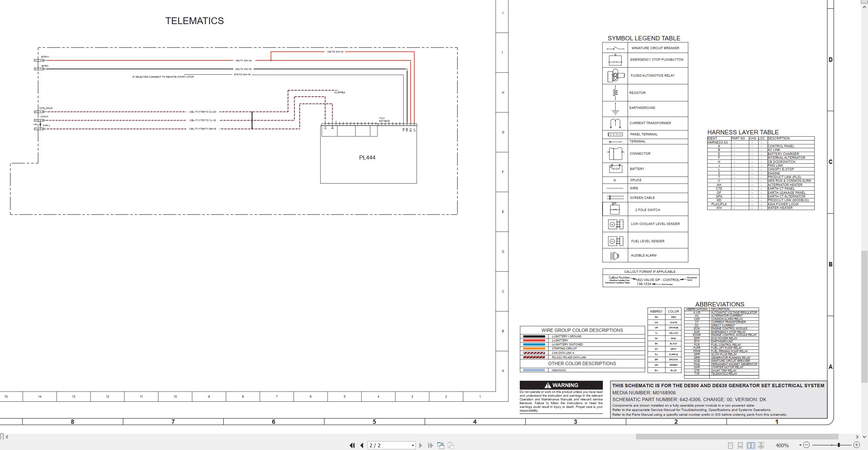Click the zoom out minus icon
This screenshot has width=868, height=450.
[807, 445]
